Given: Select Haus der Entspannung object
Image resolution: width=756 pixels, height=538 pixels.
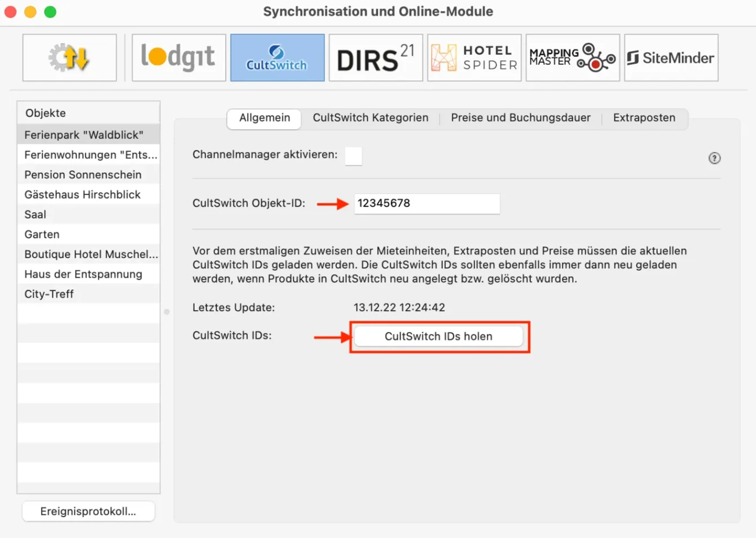Looking at the screenshot, I should (x=89, y=274).
